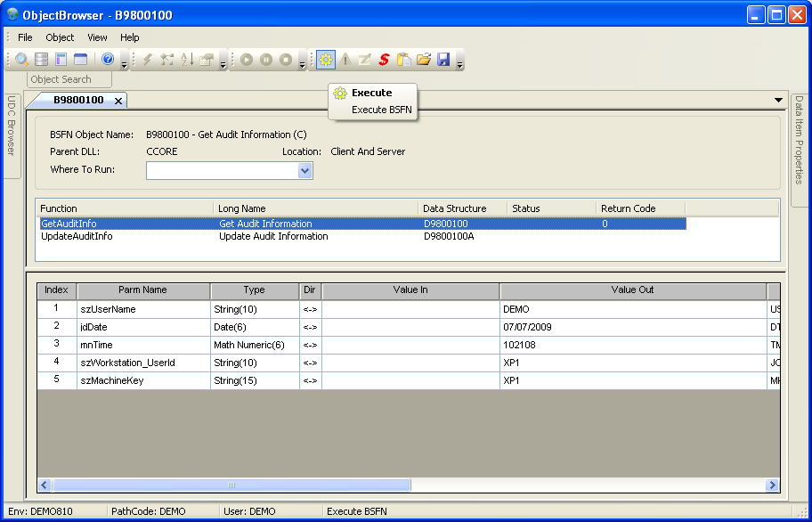
Task: Open the View menu
Action: click(97, 37)
